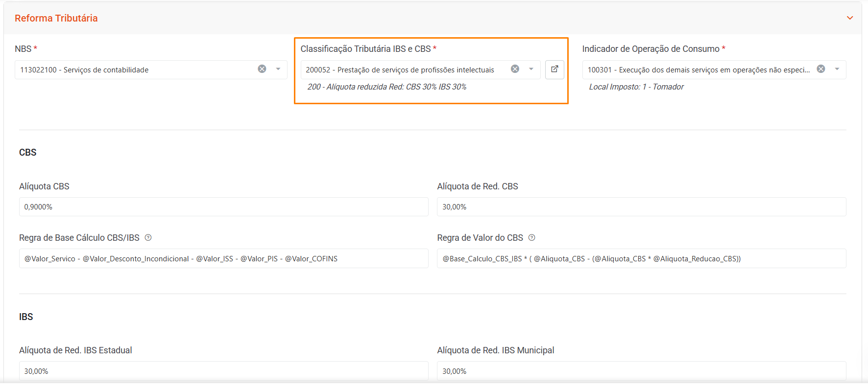Click the IBS section heading
The image size is (868, 390).
click(26, 317)
